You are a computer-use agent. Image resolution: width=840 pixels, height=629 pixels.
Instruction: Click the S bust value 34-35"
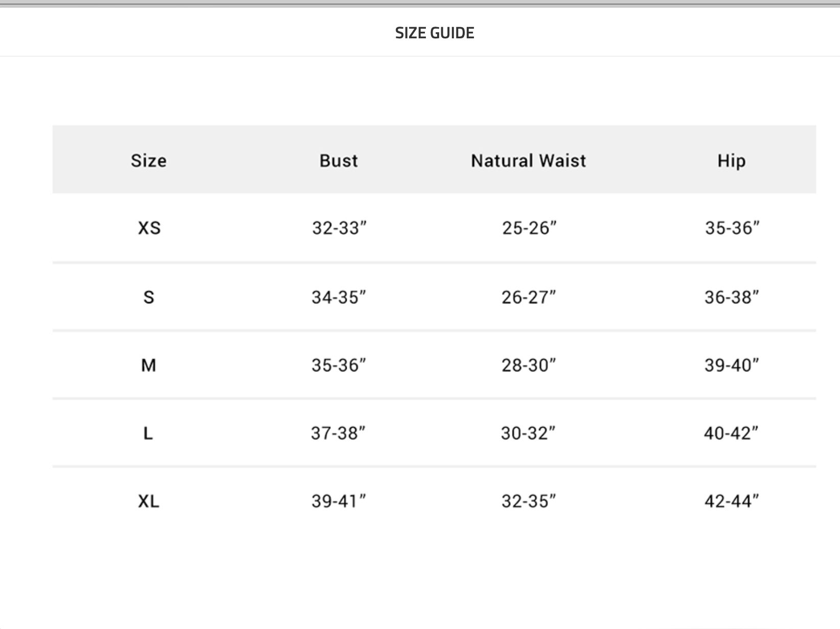tap(339, 297)
